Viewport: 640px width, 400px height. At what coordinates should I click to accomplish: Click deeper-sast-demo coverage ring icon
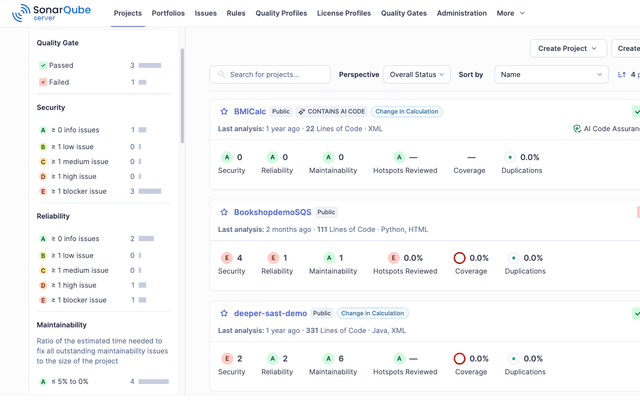[460, 359]
